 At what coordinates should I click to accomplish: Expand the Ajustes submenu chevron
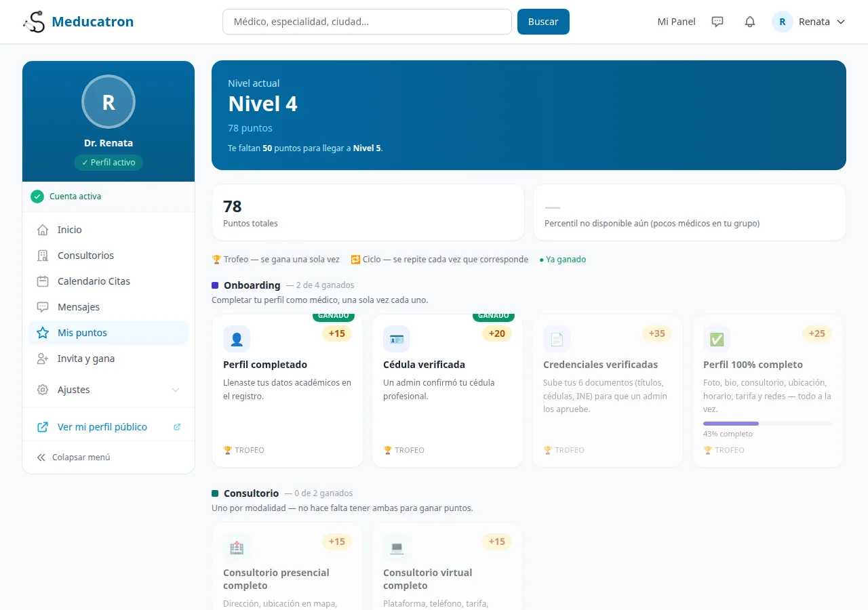click(176, 390)
